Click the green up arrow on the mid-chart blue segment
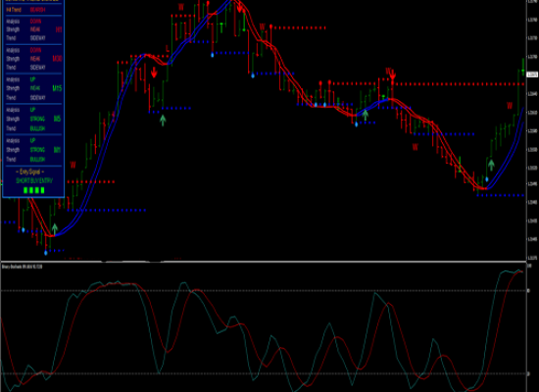This screenshot has height=392, width=539. (x=366, y=116)
